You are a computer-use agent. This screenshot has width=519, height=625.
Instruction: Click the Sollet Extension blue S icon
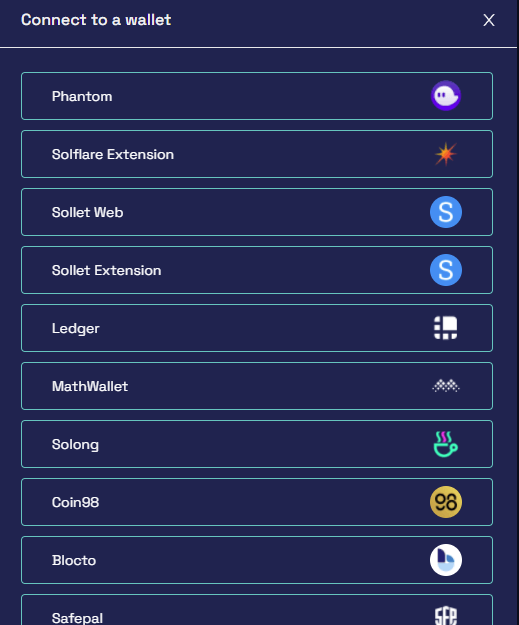[x=446, y=270]
